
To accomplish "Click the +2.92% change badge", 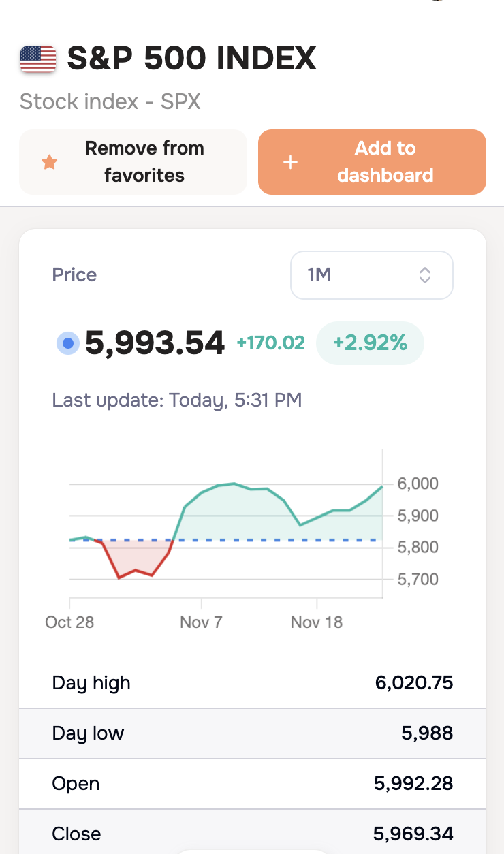I will coord(370,343).
